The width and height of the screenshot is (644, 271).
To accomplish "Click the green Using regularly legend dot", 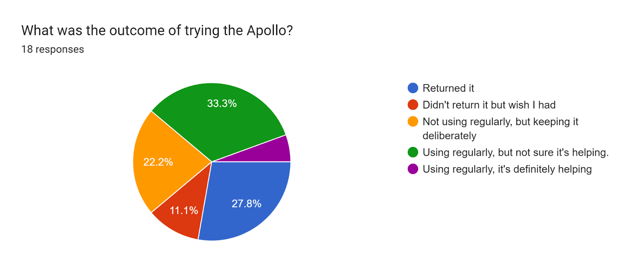I will coord(413,152).
